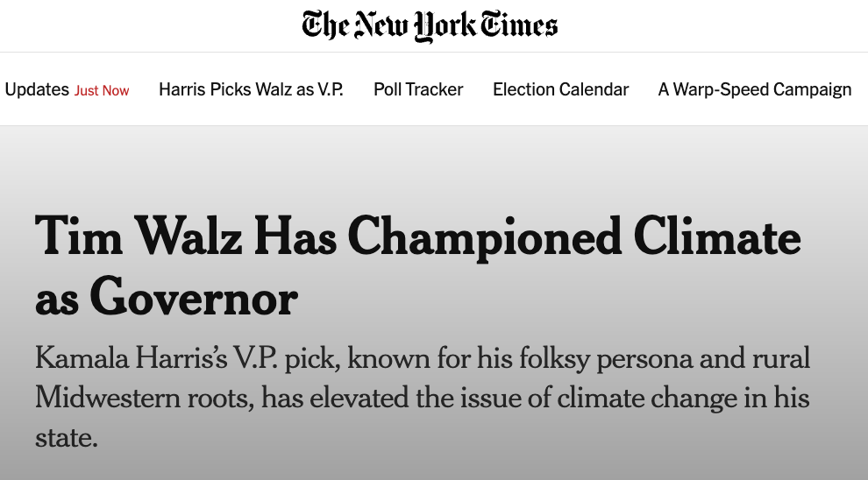Open Harris Picks Walz as V.P. story
This screenshot has height=480, width=868.
[252, 89]
